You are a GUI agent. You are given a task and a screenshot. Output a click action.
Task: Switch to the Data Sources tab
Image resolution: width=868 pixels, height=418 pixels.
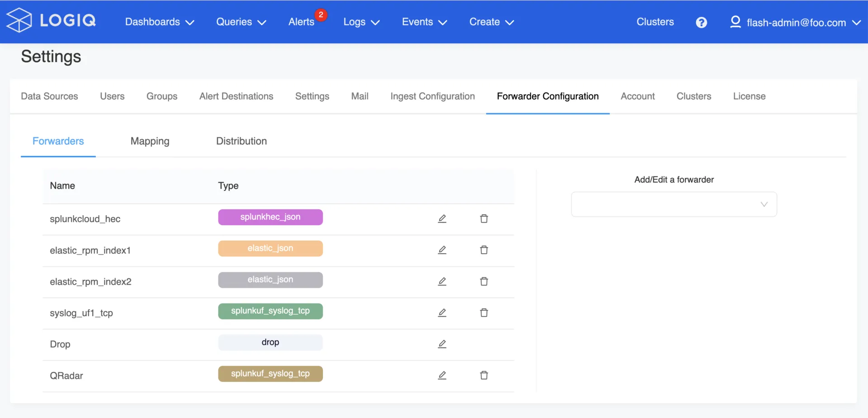pos(49,96)
